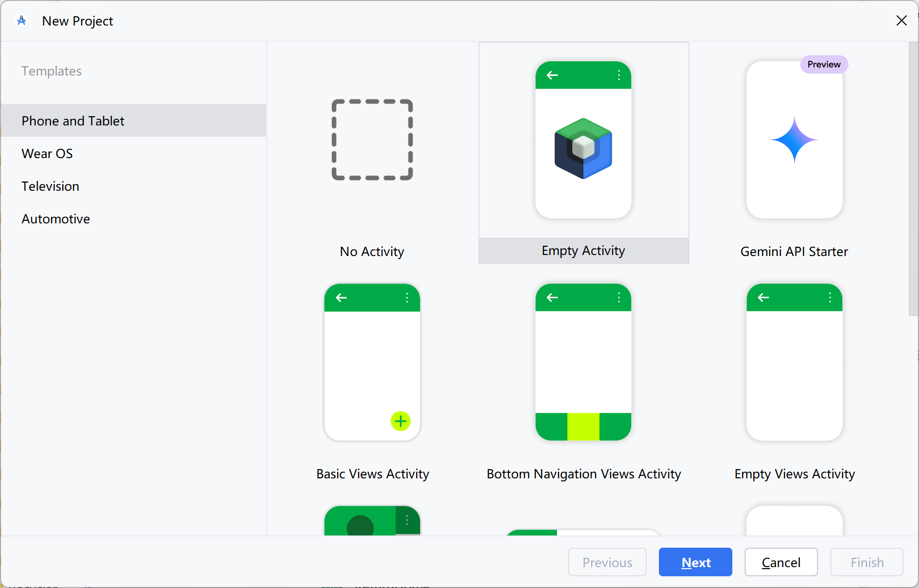The height and width of the screenshot is (588, 919).
Task: Click the overflow dots in Empty Activity preview
Action: pos(619,75)
